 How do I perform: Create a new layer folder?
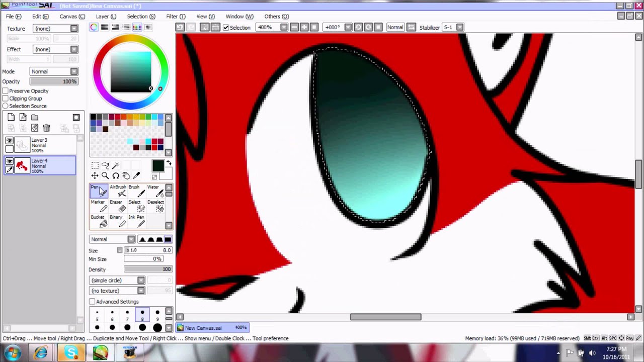tap(35, 117)
